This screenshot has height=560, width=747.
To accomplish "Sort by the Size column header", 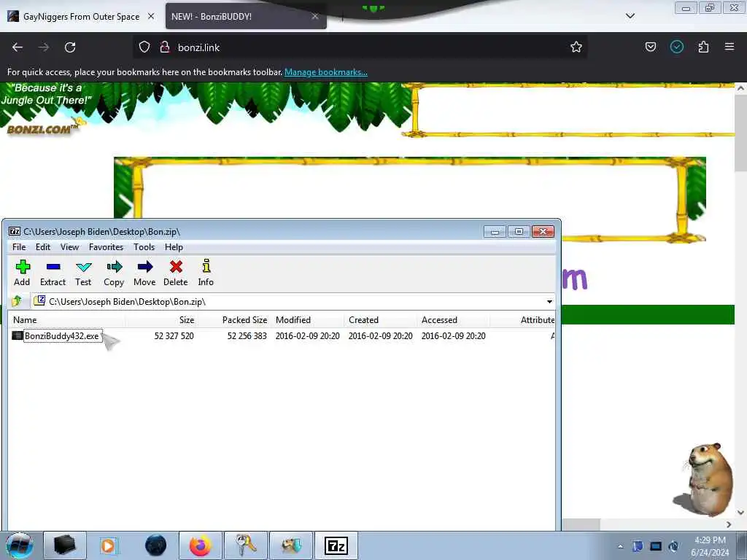I will (x=162, y=320).
